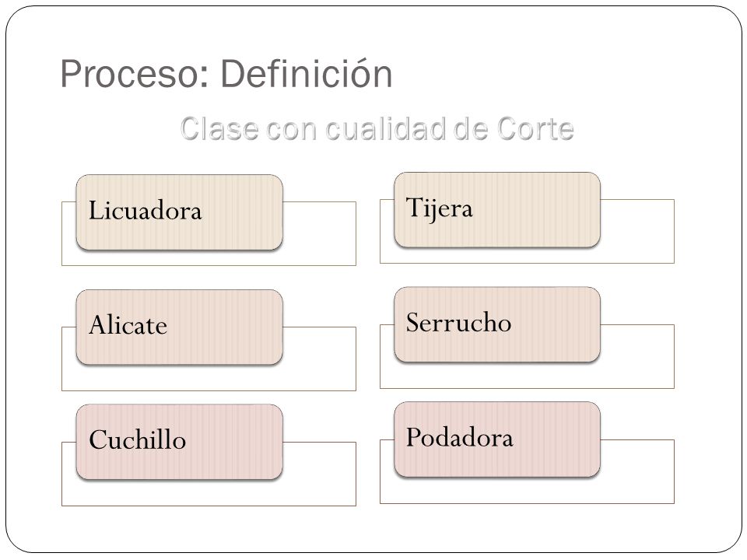Click the text Licuadora inside its box
This screenshot has width=747, height=560.
click(x=146, y=211)
